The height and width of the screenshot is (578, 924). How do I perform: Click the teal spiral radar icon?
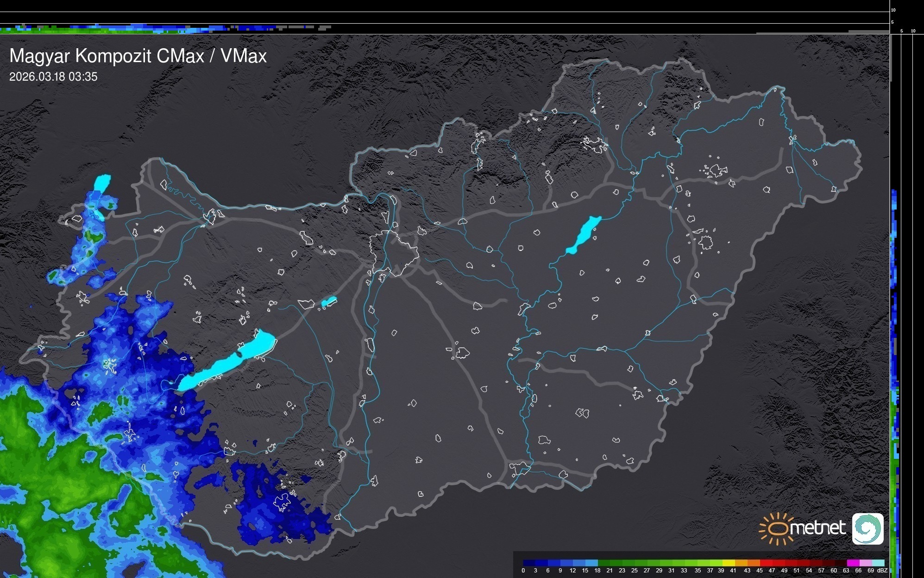[x=867, y=528]
